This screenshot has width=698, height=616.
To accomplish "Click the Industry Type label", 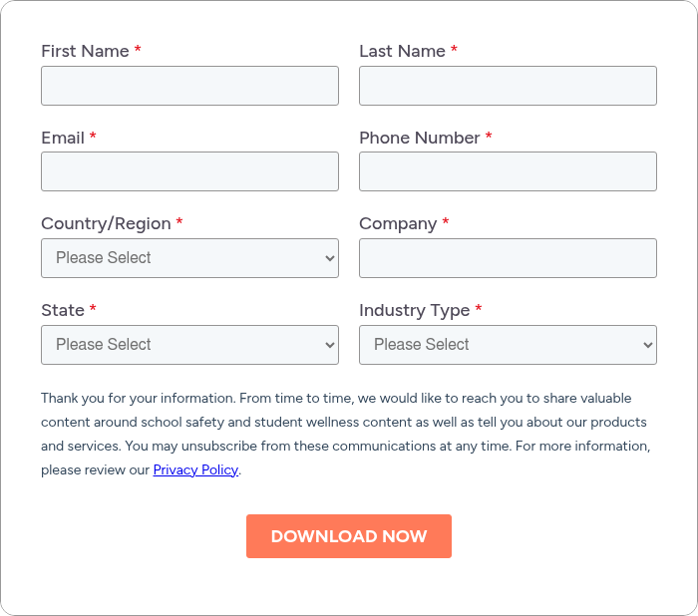I will (414, 310).
